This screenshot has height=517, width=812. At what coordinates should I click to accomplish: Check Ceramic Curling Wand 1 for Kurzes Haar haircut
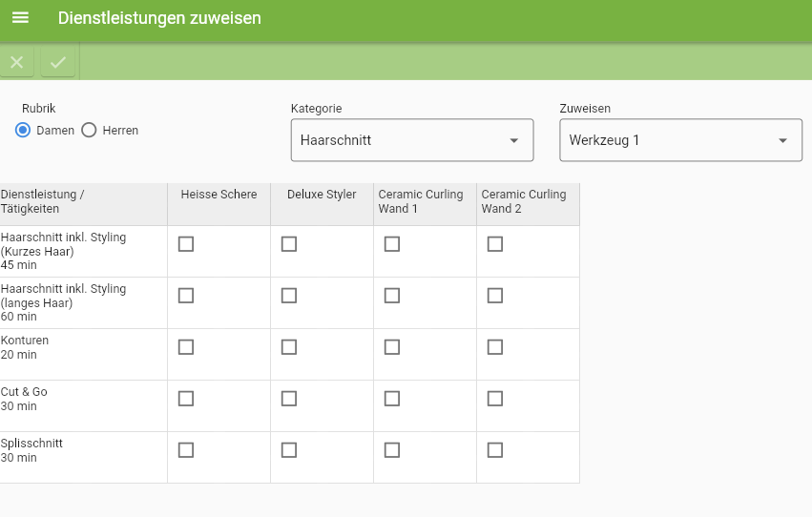click(392, 244)
